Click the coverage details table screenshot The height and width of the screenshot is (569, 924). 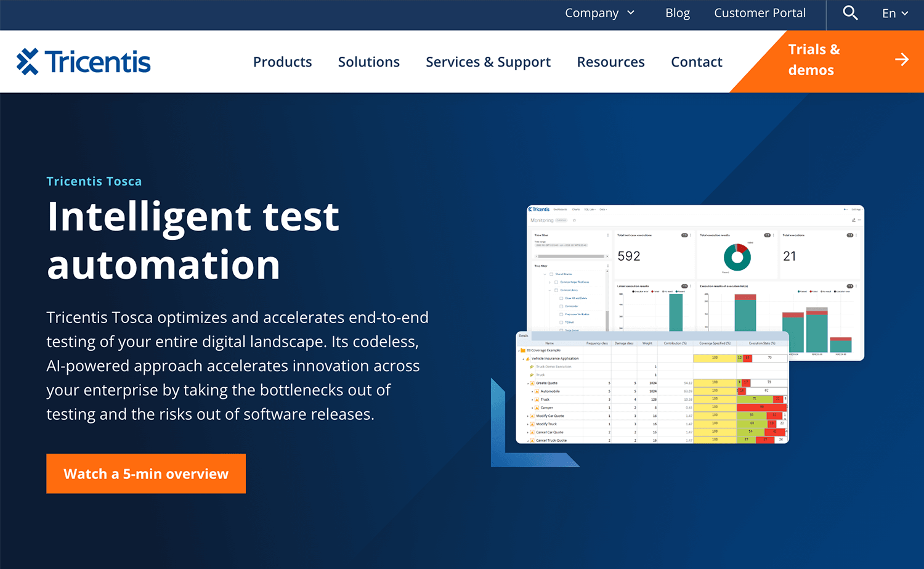652,387
